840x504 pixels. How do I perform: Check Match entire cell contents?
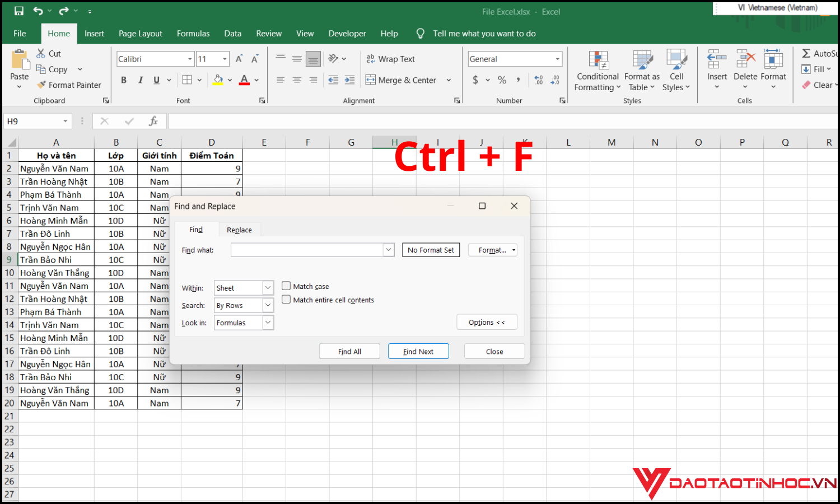[286, 300]
